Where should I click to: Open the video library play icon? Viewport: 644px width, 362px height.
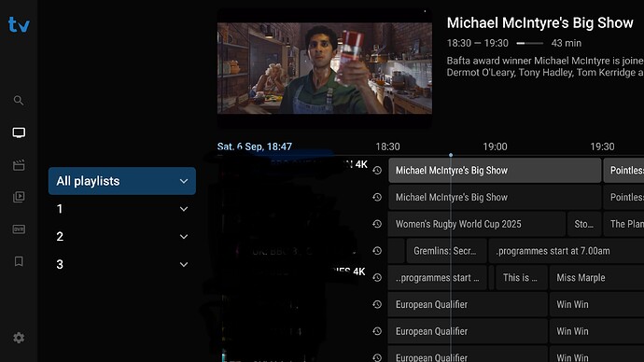[x=19, y=197]
